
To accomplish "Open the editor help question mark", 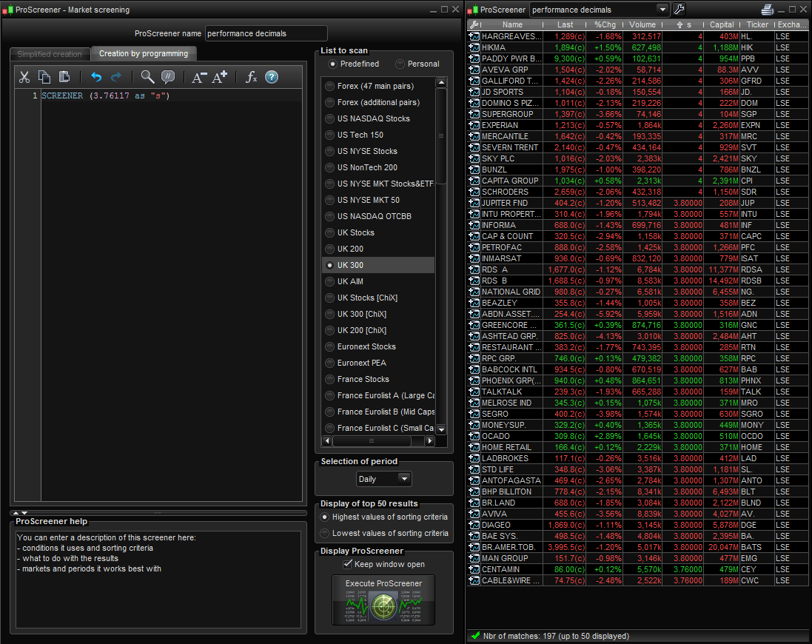I will pos(272,77).
